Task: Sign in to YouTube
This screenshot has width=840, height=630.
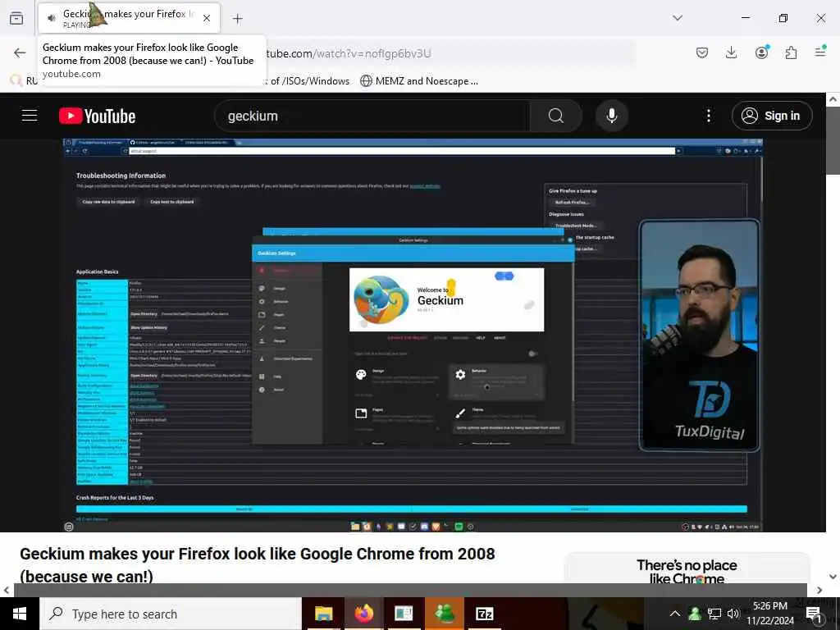Action: [x=771, y=116]
